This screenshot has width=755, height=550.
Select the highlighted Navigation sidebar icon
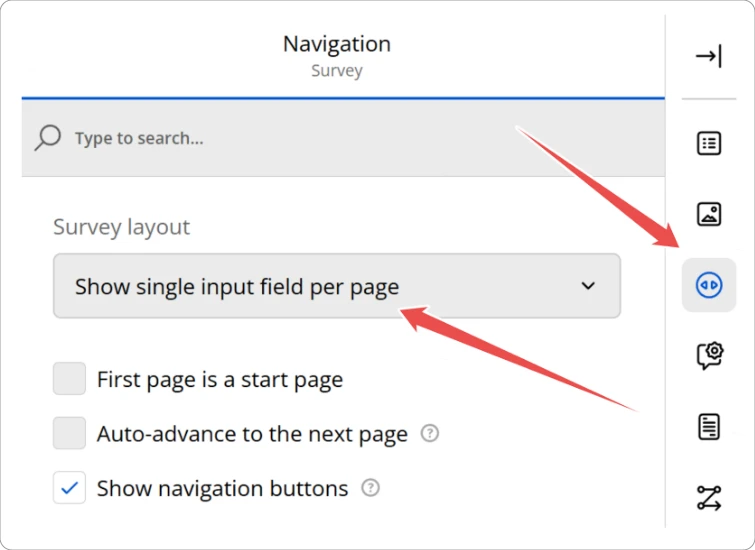point(708,285)
